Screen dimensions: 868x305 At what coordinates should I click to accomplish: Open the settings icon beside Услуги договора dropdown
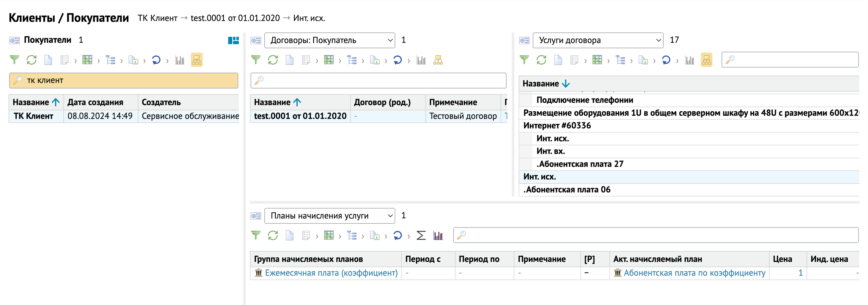[x=524, y=40]
